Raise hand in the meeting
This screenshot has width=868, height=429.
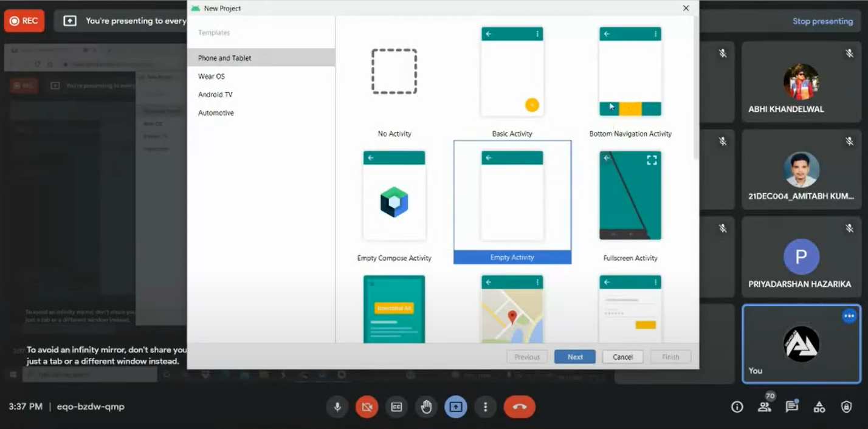click(426, 407)
